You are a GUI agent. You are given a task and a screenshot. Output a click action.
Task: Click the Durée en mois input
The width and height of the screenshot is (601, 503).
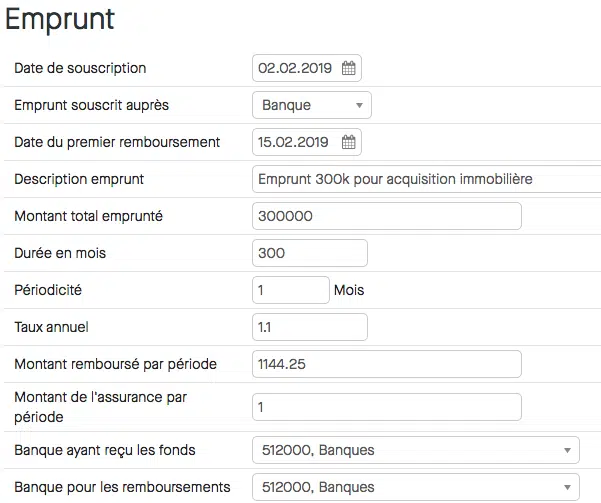coord(310,253)
